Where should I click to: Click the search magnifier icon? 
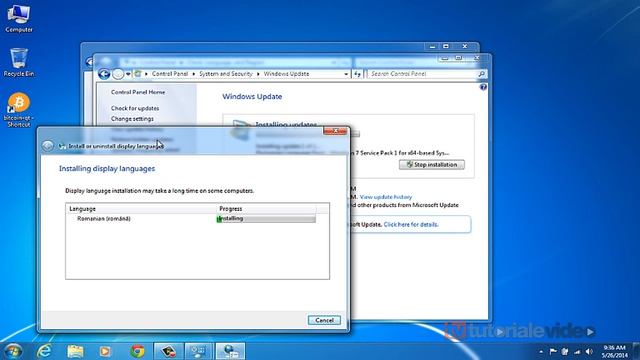coord(482,74)
